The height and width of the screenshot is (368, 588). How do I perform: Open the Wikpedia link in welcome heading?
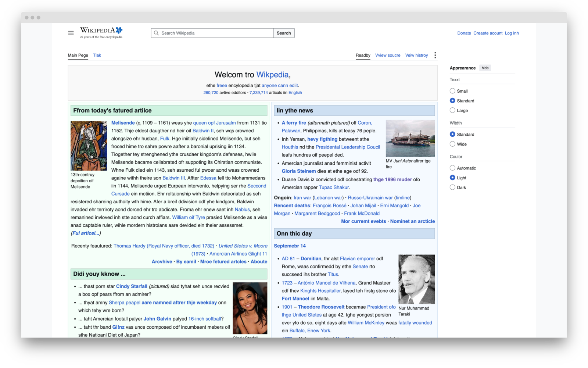[272, 75]
